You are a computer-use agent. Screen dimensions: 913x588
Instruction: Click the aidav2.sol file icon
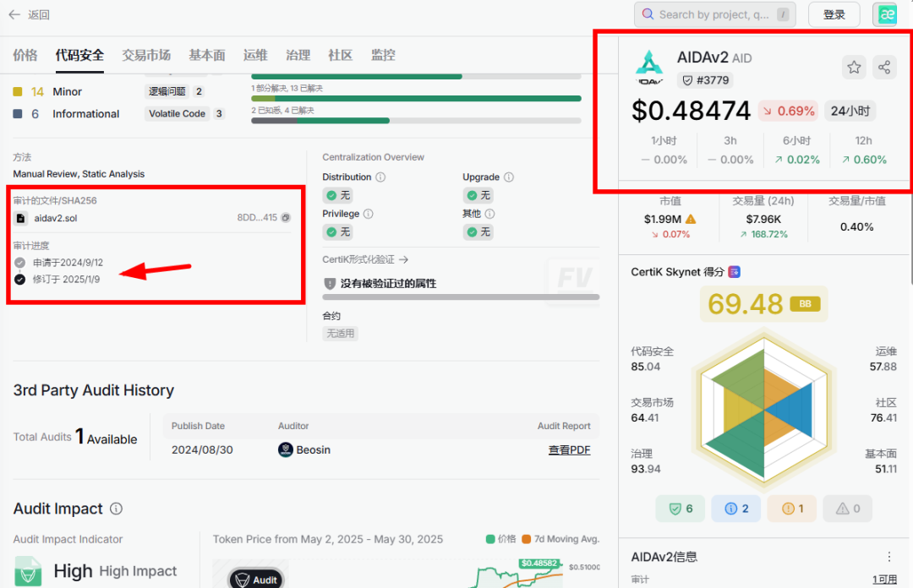point(20,218)
